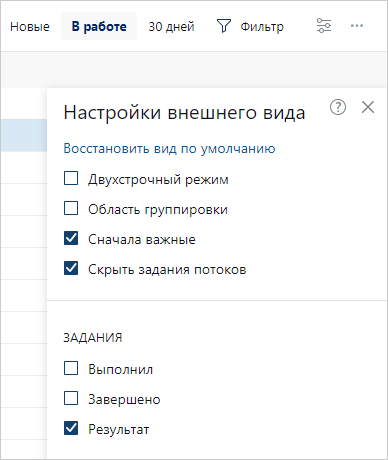Open the three-dots more actions menu
388x460 pixels.
pos(357,26)
